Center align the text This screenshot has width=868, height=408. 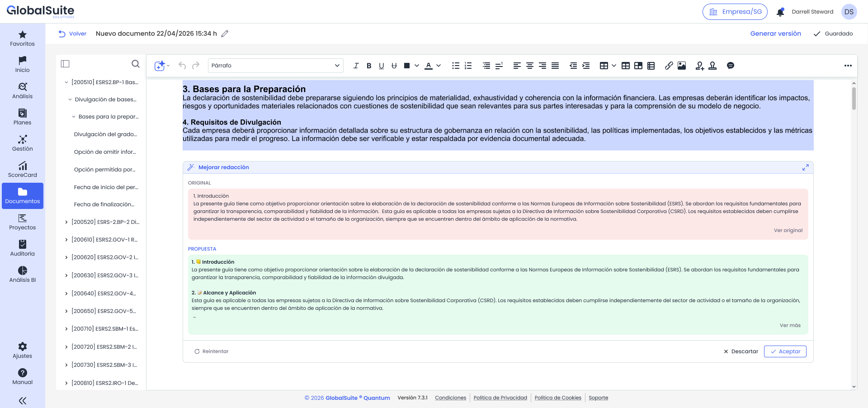click(530, 66)
